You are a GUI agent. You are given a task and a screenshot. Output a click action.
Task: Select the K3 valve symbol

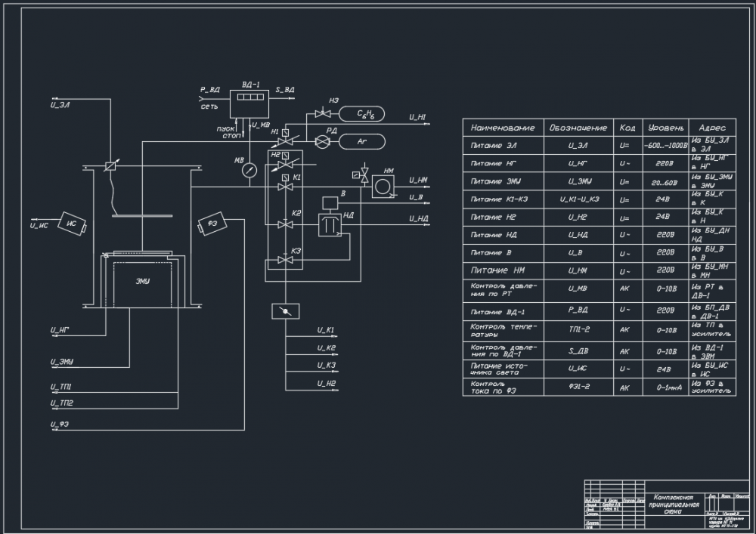(x=285, y=260)
